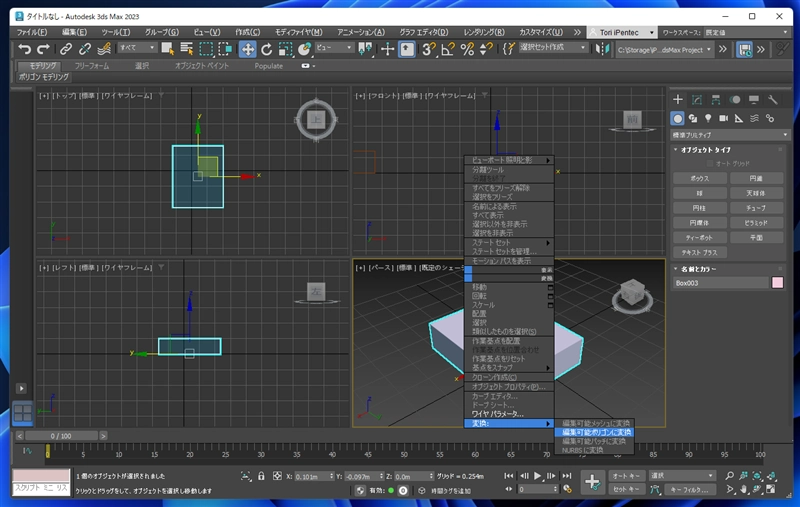The width and height of the screenshot is (800, 507).
Task: Click the キーフィルタ button
Action: 689,489
